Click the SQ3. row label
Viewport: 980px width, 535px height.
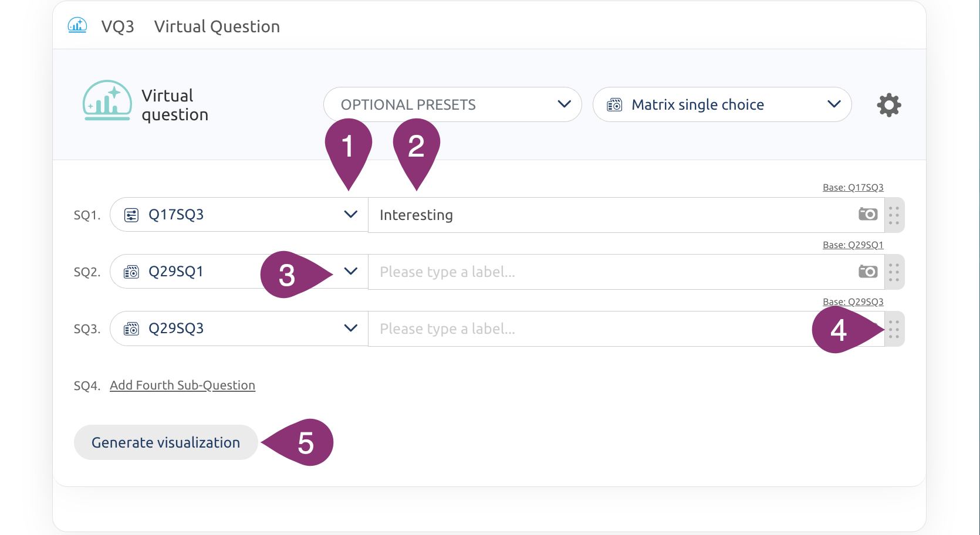click(87, 329)
